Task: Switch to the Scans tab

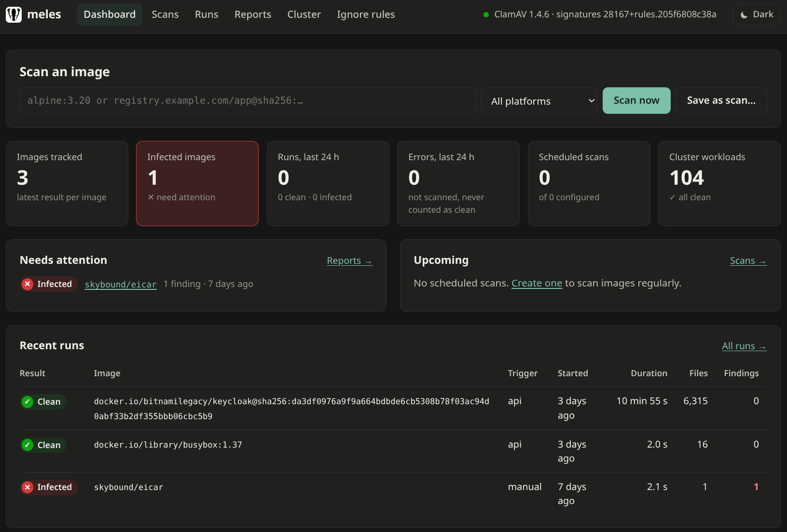Action: (x=165, y=14)
